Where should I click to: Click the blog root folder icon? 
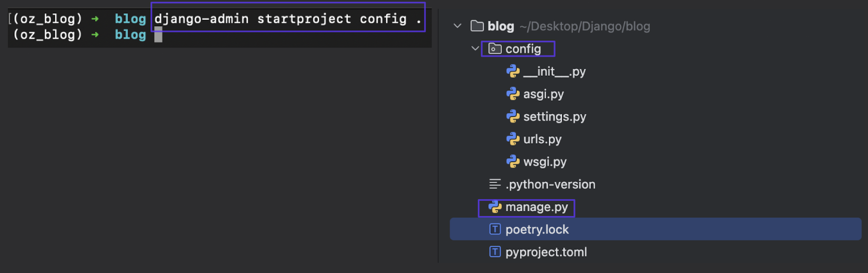point(477,26)
